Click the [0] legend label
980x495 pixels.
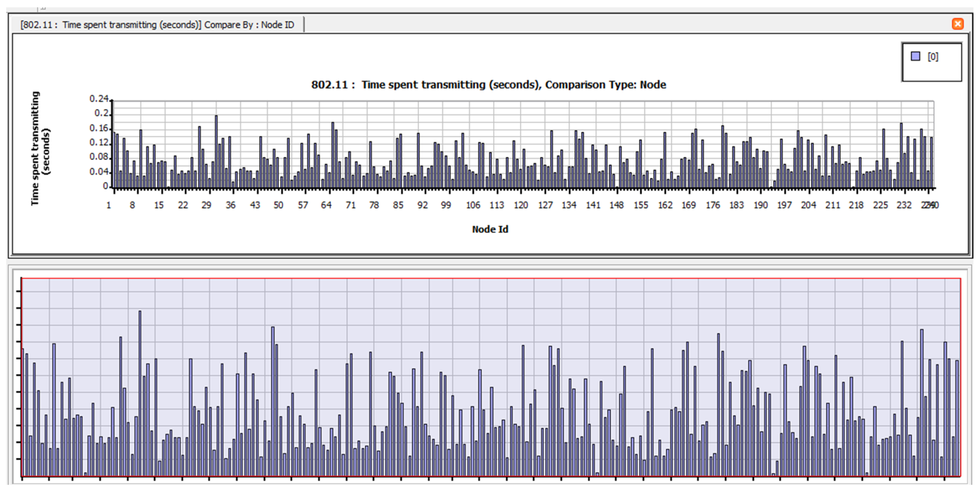tap(933, 57)
